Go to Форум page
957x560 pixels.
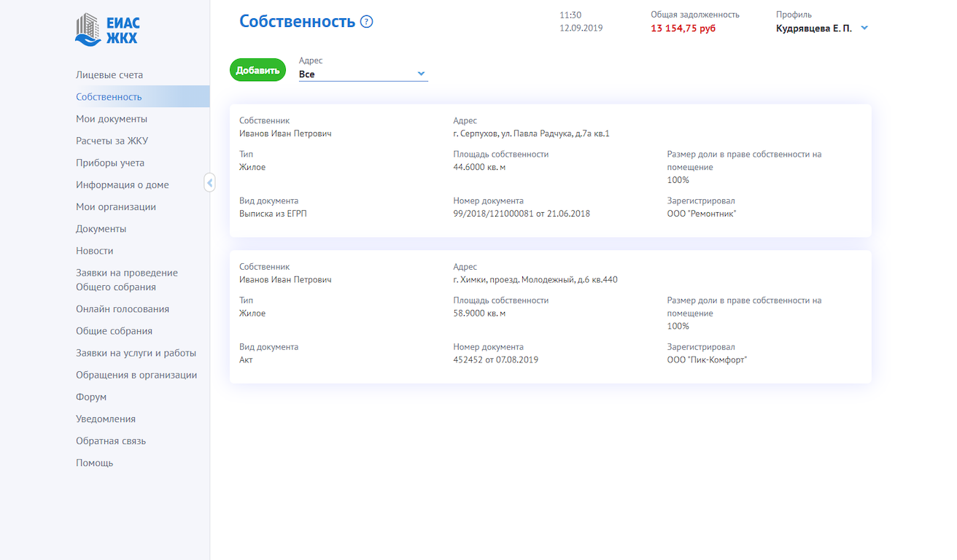pyautogui.click(x=91, y=397)
